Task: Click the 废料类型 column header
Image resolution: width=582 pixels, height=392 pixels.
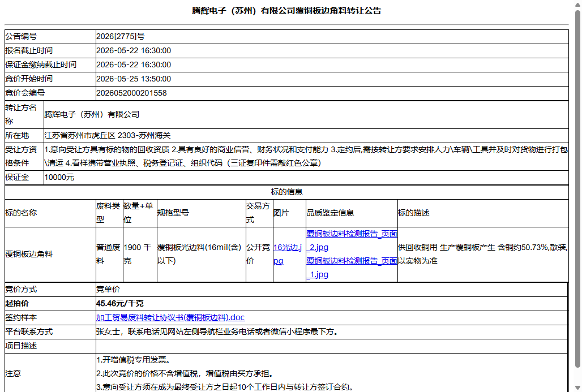Action: tap(109, 213)
